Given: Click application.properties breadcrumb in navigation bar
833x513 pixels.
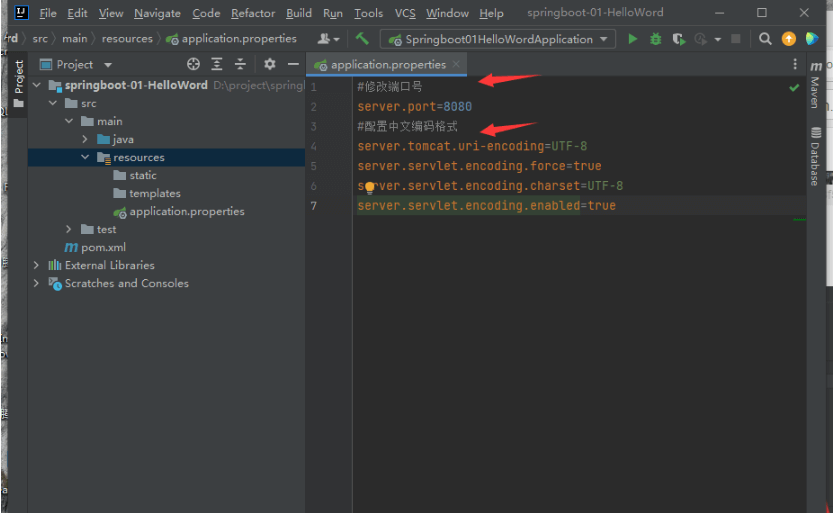Looking at the screenshot, I should tap(232, 39).
